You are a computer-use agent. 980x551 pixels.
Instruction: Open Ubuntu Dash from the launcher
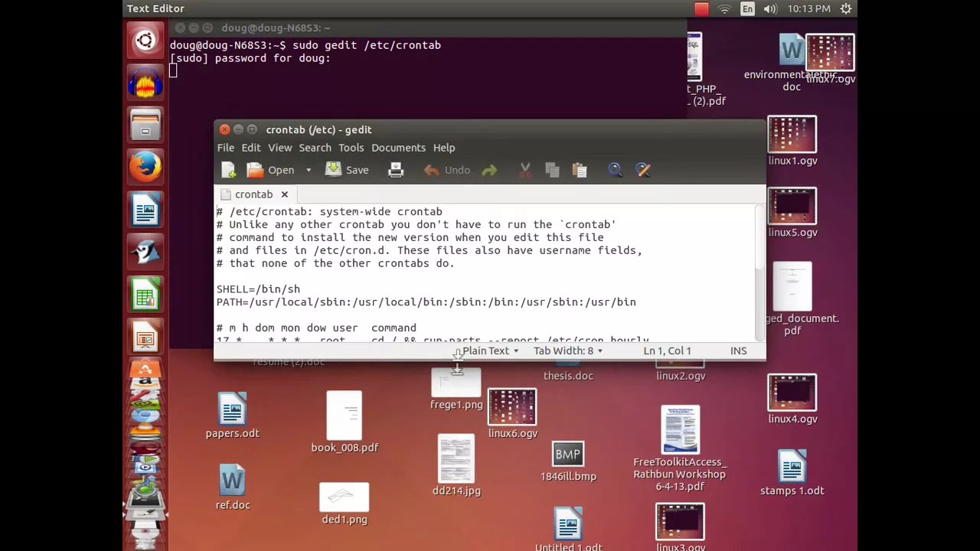(x=145, y=41)
